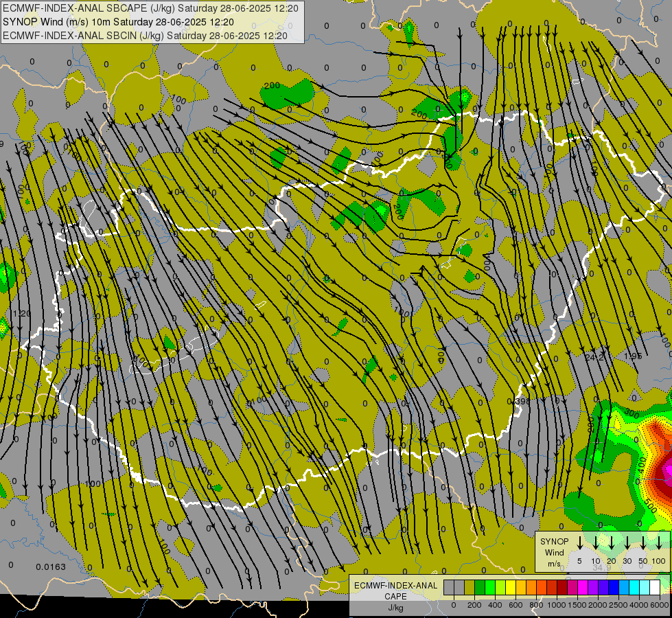Image resolution: width=672 pixels, height=618 pixels.
Task: Click the wind arrow above the 50 m/s label
Action: (x=643, y=543)
